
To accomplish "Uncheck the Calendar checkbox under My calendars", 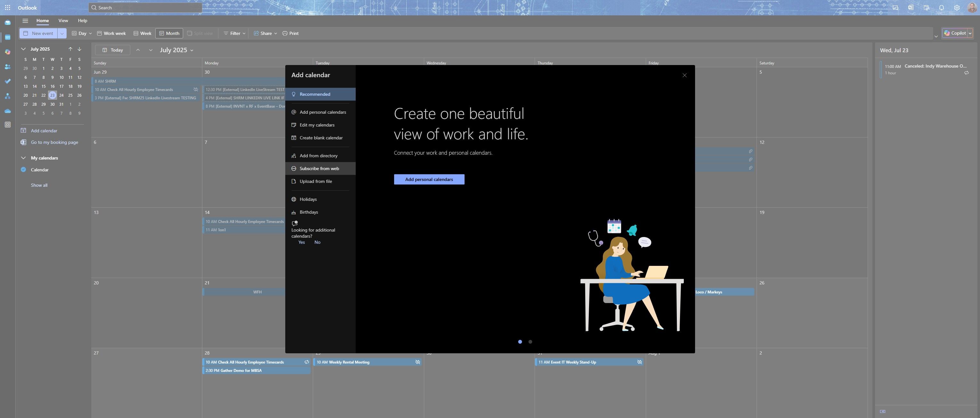I will coord(23,170).
